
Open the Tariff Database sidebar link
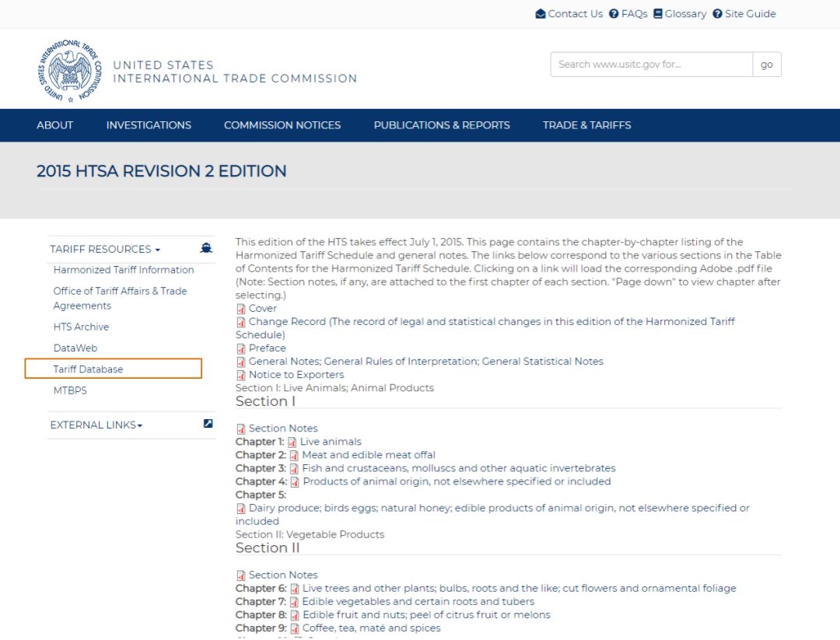click(x=88, y=369)
